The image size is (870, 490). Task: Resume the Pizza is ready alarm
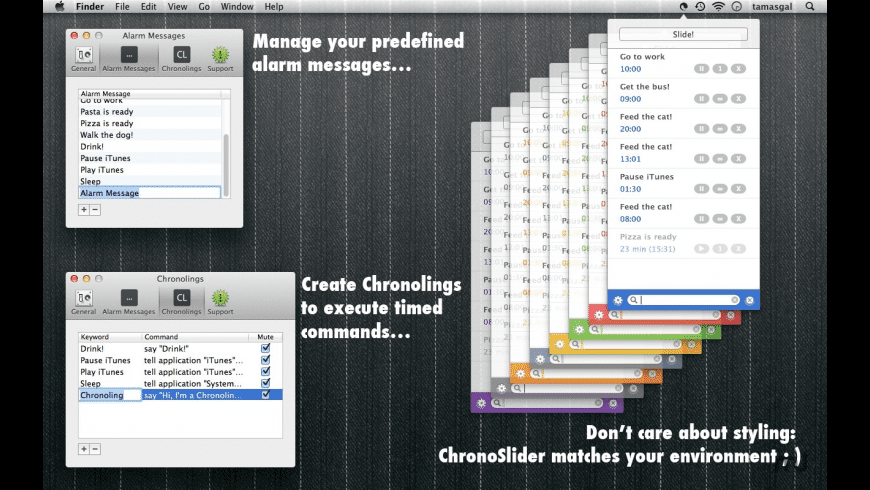click(x=701, y=249)
